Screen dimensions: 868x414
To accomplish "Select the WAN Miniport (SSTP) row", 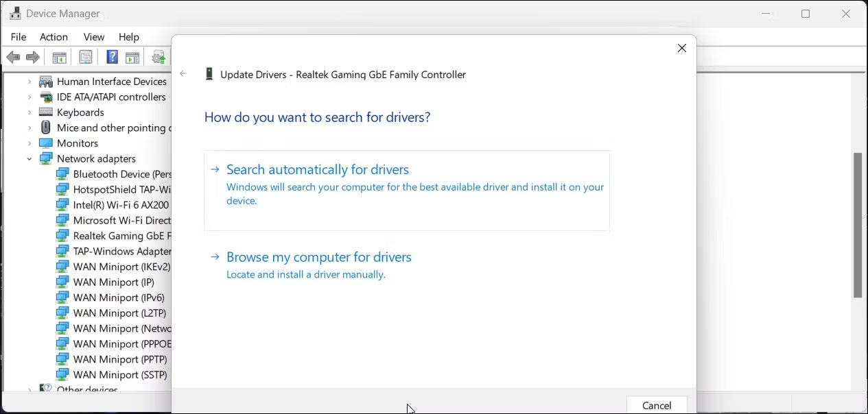I will [x=112, y=374].
